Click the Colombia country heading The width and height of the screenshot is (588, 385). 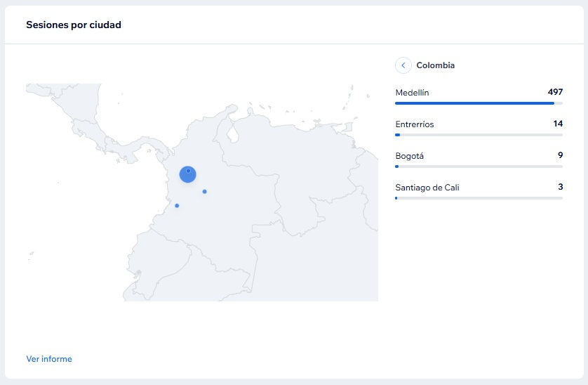(x=436, y=65)
